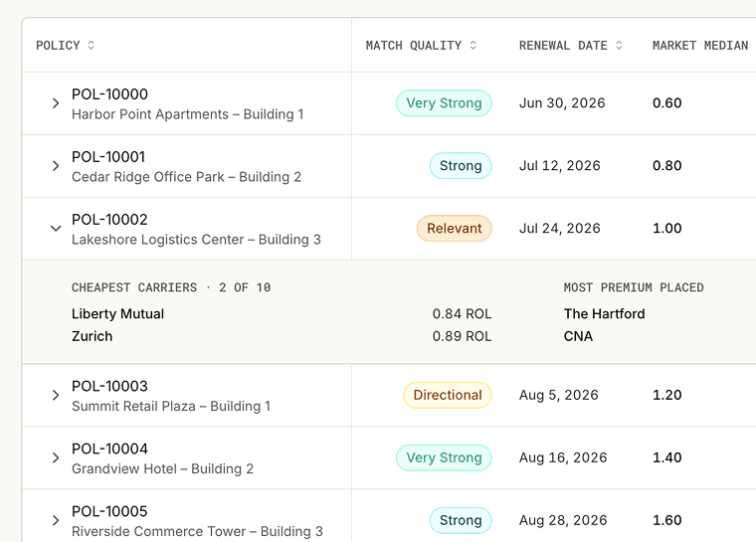Click the Cheapest Carriers 2 of 10 heading

(x=171, y=287)
